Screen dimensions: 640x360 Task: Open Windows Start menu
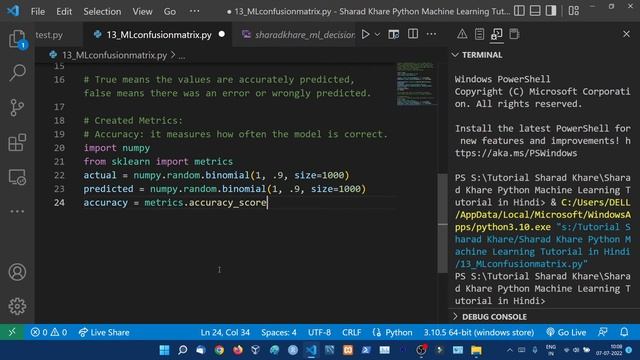[164, 350]
